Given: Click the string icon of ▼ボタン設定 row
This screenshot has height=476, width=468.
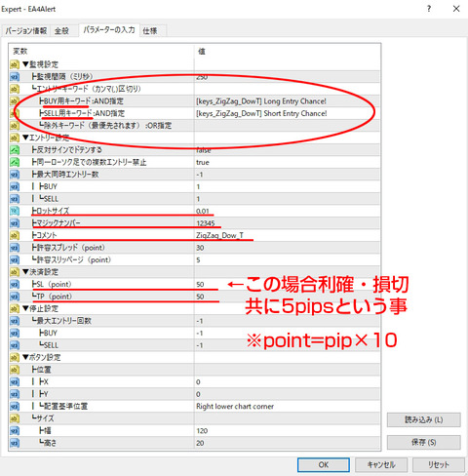Looking at the screenshot, I should [x=15, y=357].
